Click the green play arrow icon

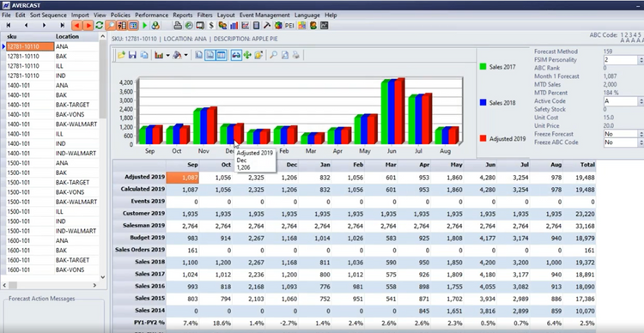(x=144, y=26)
